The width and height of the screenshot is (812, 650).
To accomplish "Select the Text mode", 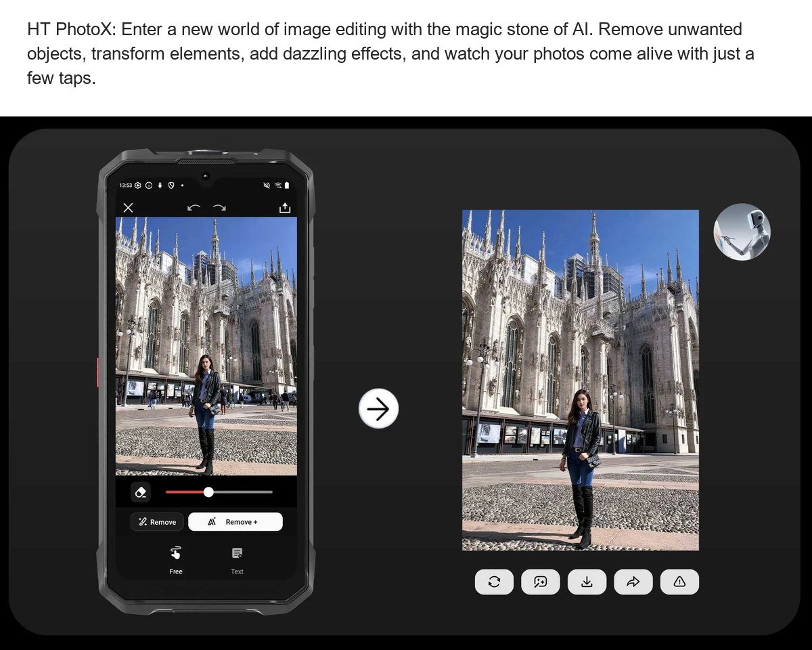I will point(237,560).
